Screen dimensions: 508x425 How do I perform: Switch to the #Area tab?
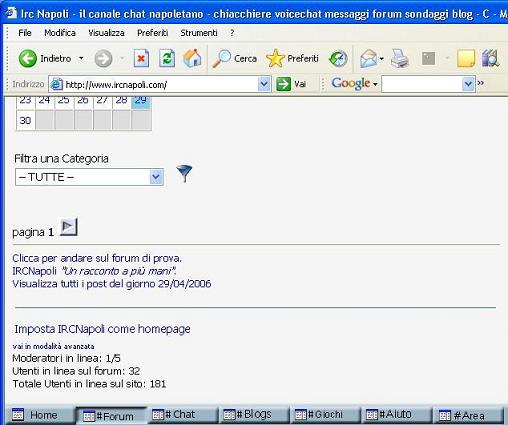pyautogui.click(x=468, y=415)
